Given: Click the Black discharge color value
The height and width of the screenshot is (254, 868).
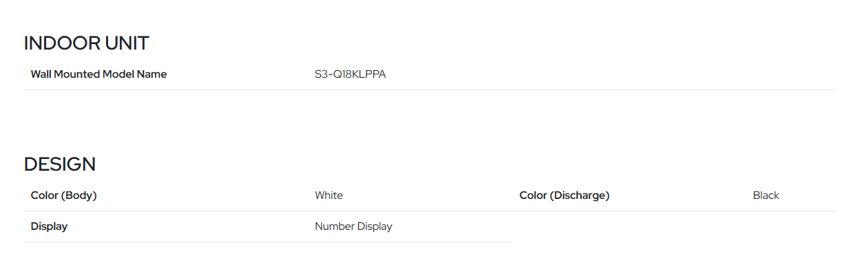Looking at the screenshot, I should coord(766,195).
